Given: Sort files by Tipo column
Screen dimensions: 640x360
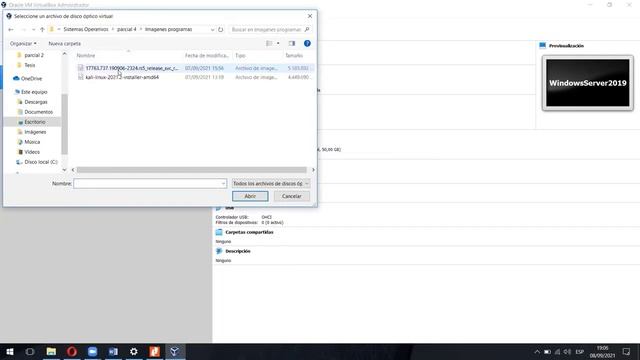Looking at the screenshot, I should point(240,56).
